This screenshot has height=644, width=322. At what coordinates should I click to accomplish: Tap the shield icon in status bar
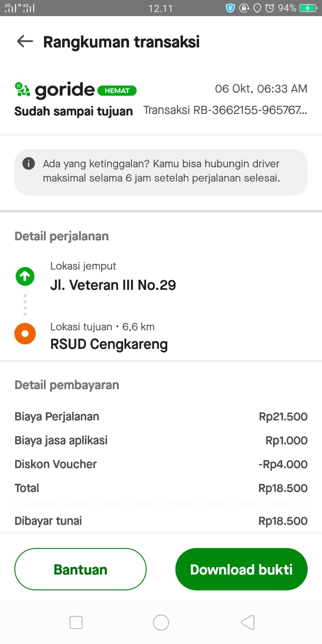[x=230, y=8]
